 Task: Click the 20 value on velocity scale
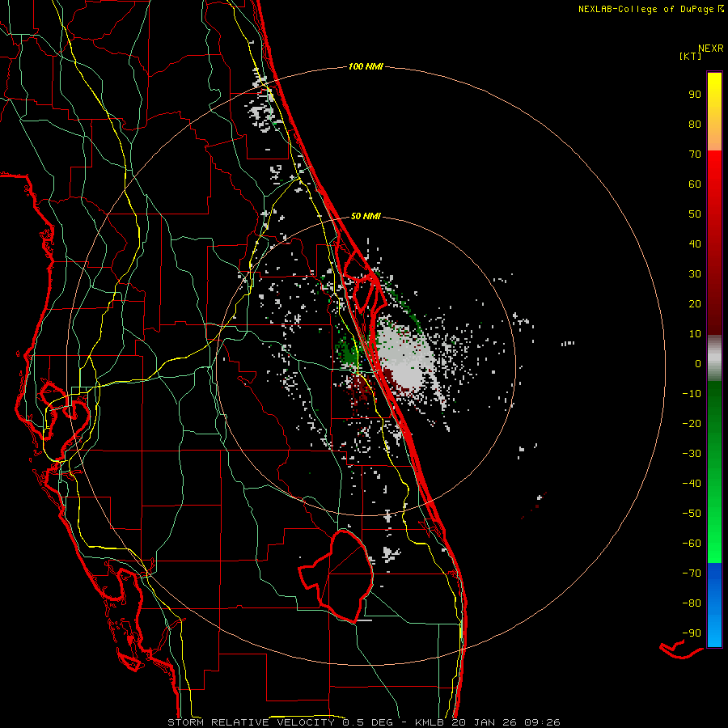695,303
